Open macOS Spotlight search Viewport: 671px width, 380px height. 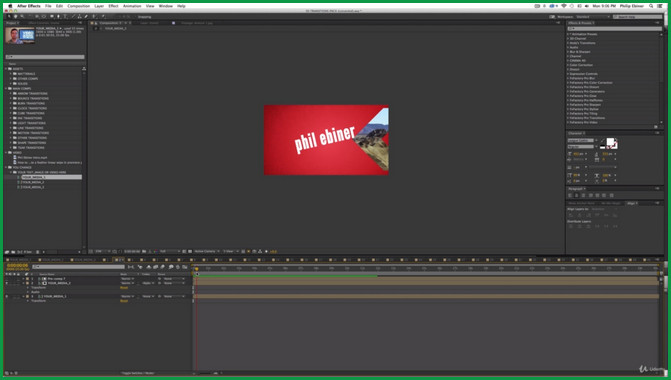[x=651, y=6]
